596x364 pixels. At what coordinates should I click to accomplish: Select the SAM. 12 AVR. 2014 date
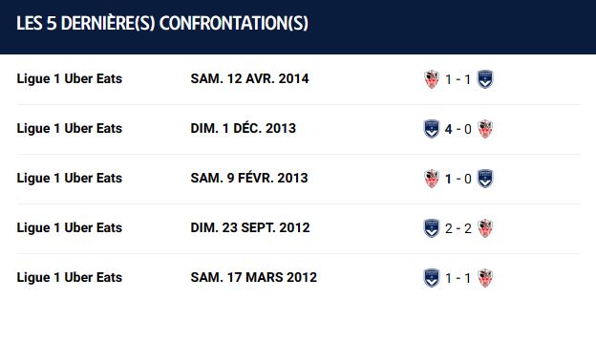coord(249,78)
